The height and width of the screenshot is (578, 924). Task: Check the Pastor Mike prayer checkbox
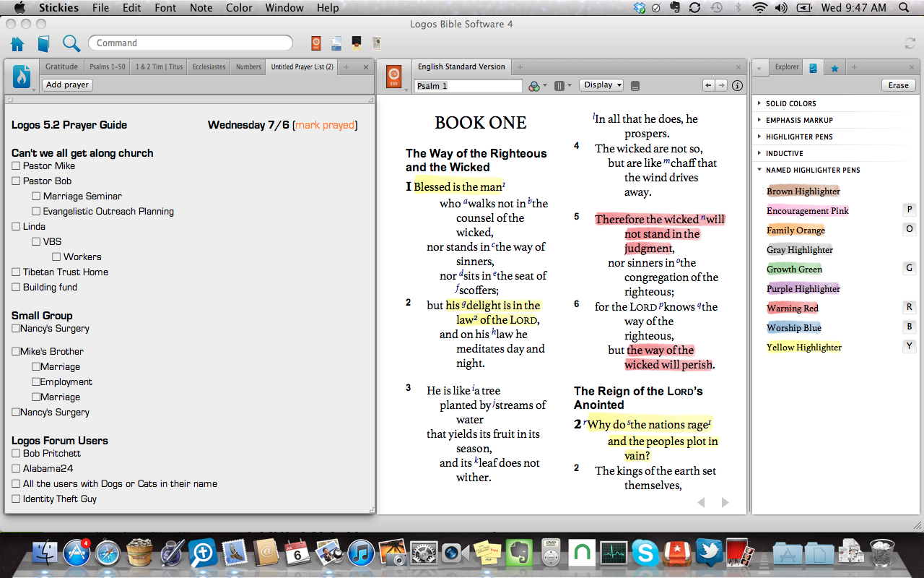[16, 166]
